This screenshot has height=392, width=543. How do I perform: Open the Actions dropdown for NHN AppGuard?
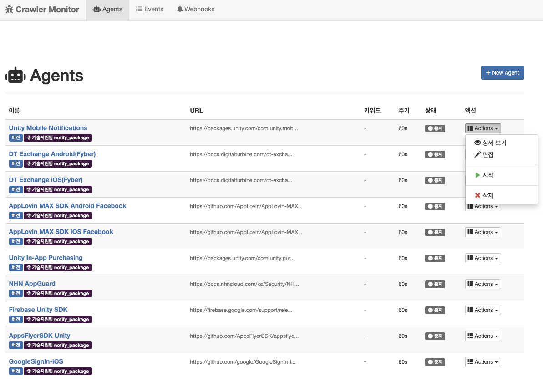pyautogui.click(x=483, y=284)
